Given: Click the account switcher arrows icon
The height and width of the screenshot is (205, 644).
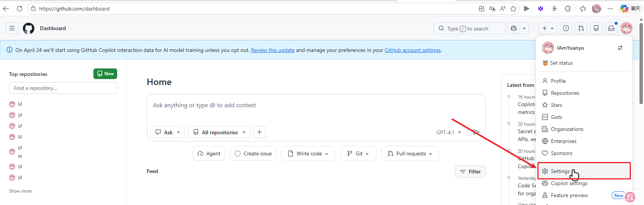Looking at the screenshot, I should (x=620, y=48).
